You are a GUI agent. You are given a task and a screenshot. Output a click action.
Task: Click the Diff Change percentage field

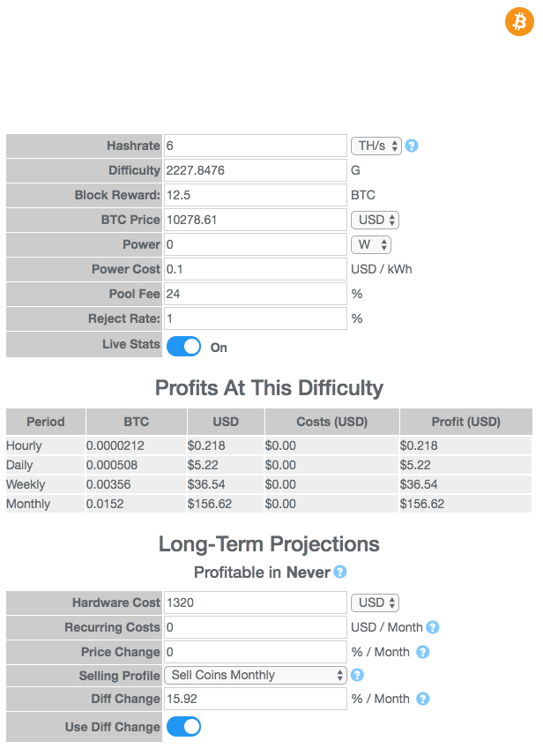click(256, 699)
